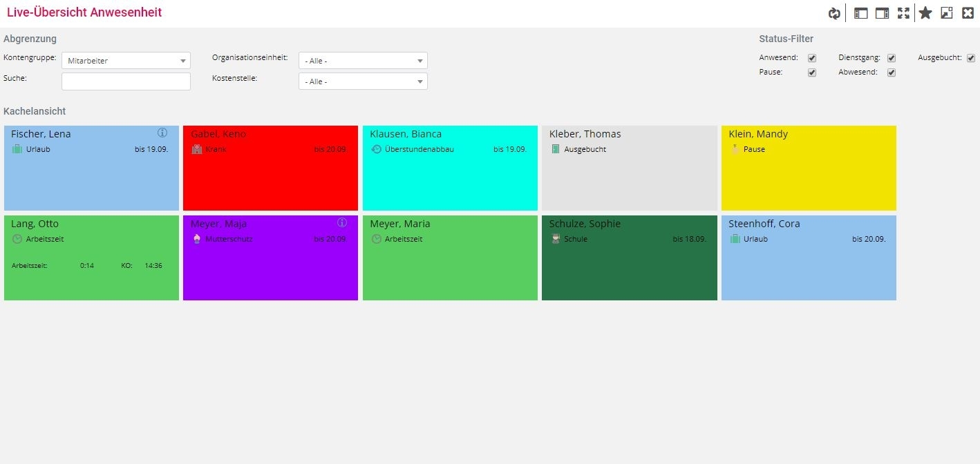Viewport: 980px width, 464px height.
Task: Switch to fullscreen with the arrows icon
Action: [903, 13]
